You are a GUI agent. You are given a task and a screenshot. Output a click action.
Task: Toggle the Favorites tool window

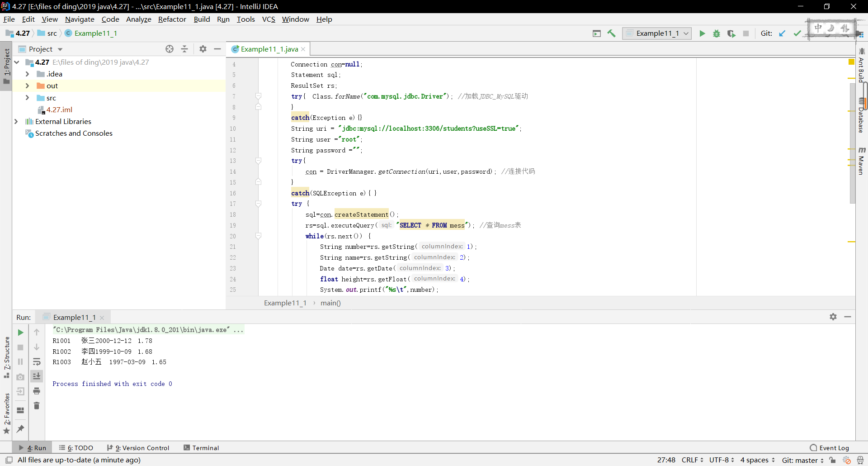pos(6,413)
